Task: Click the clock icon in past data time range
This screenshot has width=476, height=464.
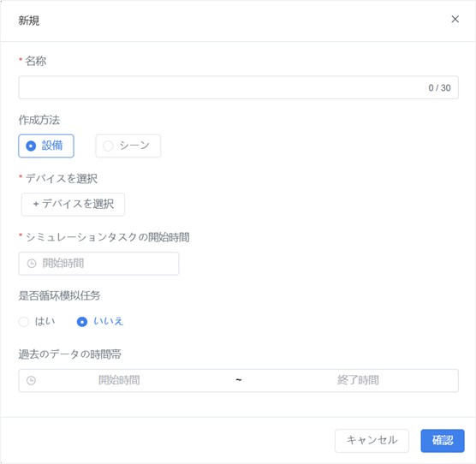Action: tap(32, 380)
